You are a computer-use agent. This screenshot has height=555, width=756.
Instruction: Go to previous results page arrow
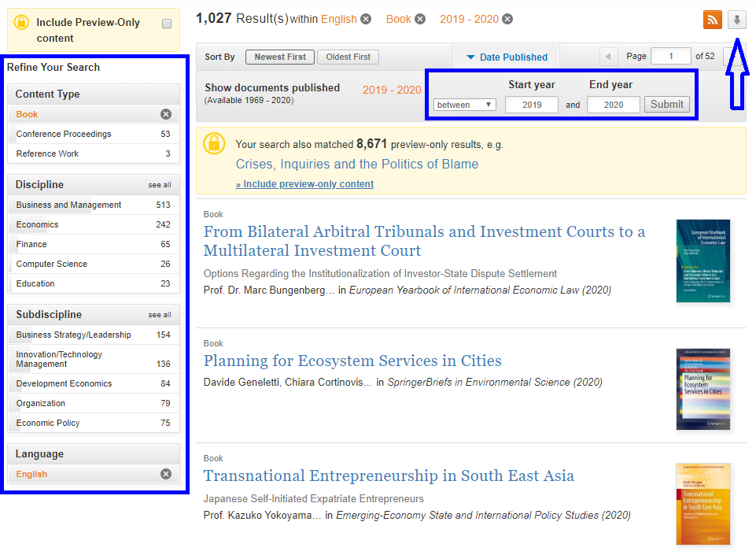point(608,57)
